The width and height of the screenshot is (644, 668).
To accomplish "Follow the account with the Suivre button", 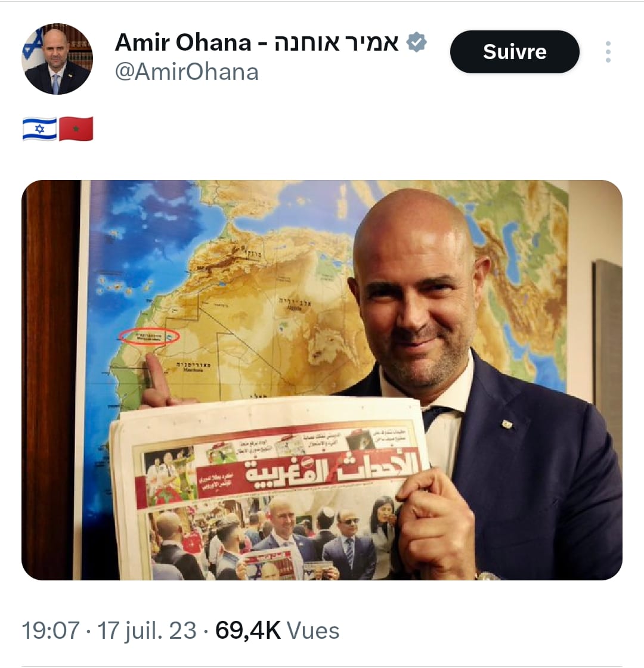I will pos(515,52).
